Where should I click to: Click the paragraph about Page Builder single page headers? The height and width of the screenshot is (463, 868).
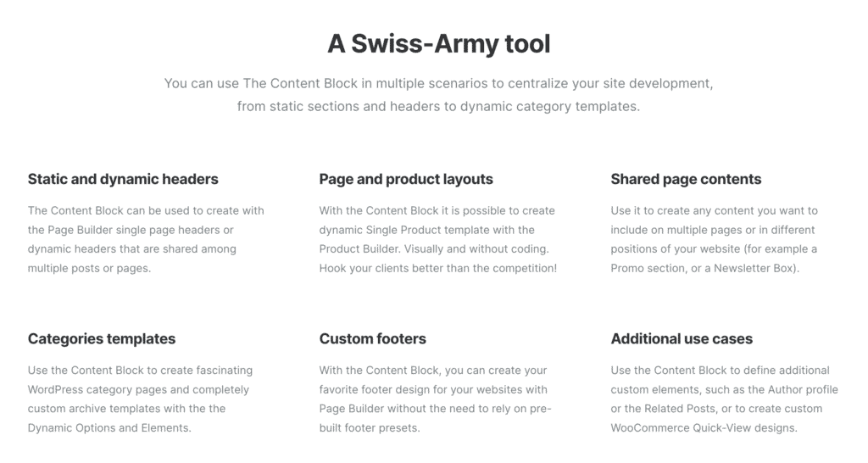pyautogui.click(x=146, y=239)
